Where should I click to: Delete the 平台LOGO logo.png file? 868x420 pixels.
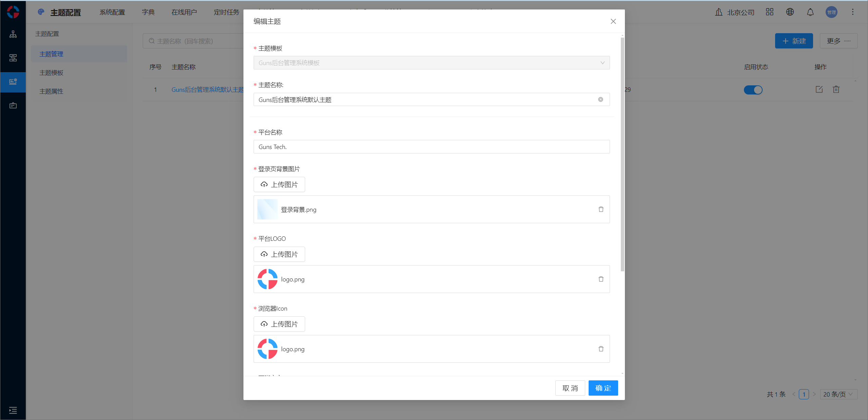601,279
